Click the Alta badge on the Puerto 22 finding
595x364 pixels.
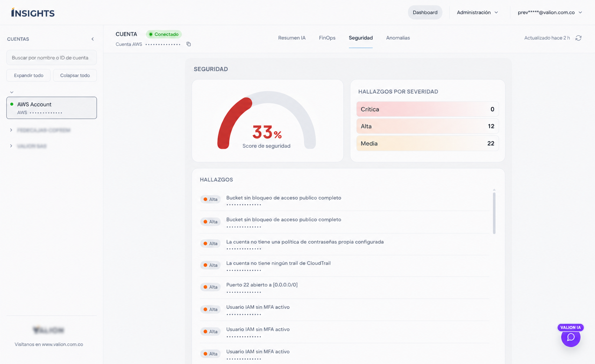(x=210, y=287)
